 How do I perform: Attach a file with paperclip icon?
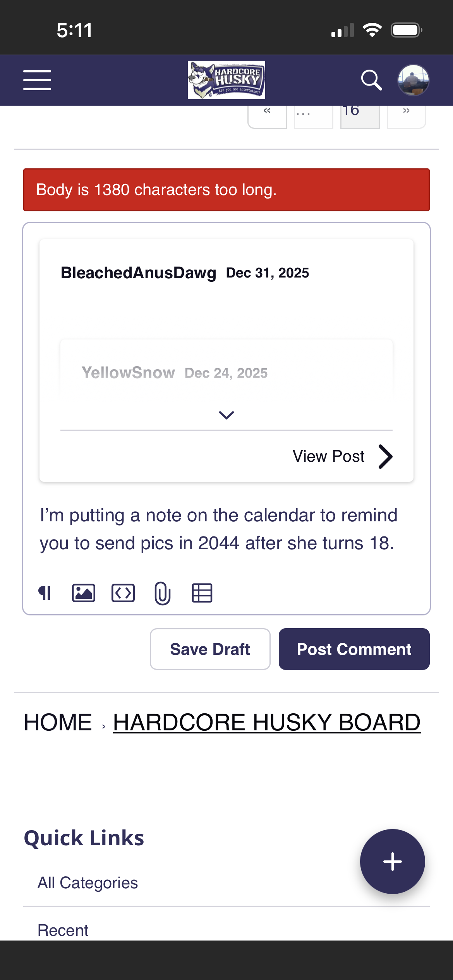(163, 593)
